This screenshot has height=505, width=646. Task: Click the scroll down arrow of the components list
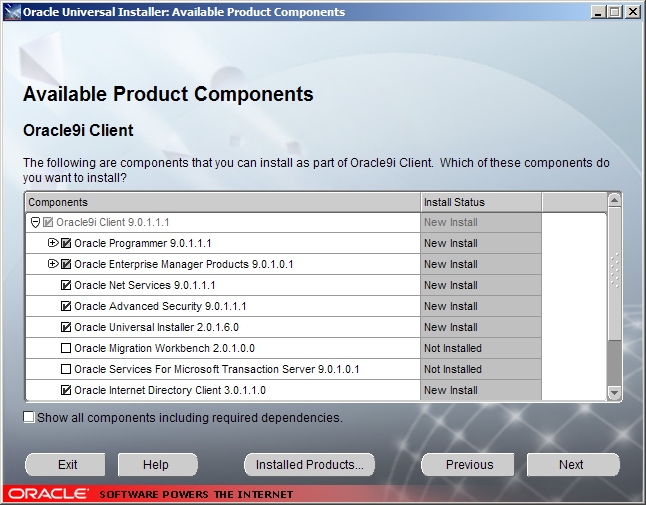coord(614,393)
